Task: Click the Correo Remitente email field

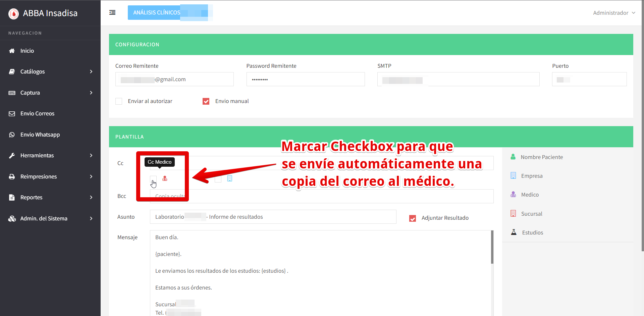Action: pos(174,79)
